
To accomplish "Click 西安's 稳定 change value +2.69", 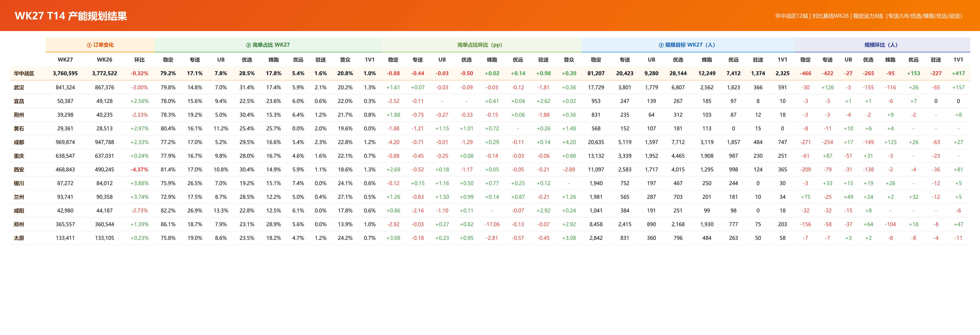I will click(393, 170).
